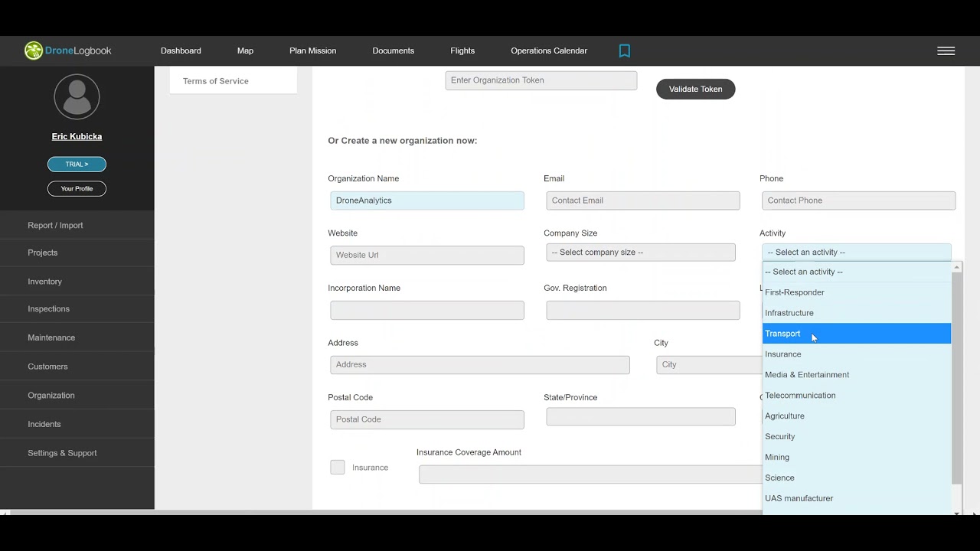This screenshot has width=980, height=551.
Task: Pick Mining from the activity list
Action: click(x=857, y=458)
